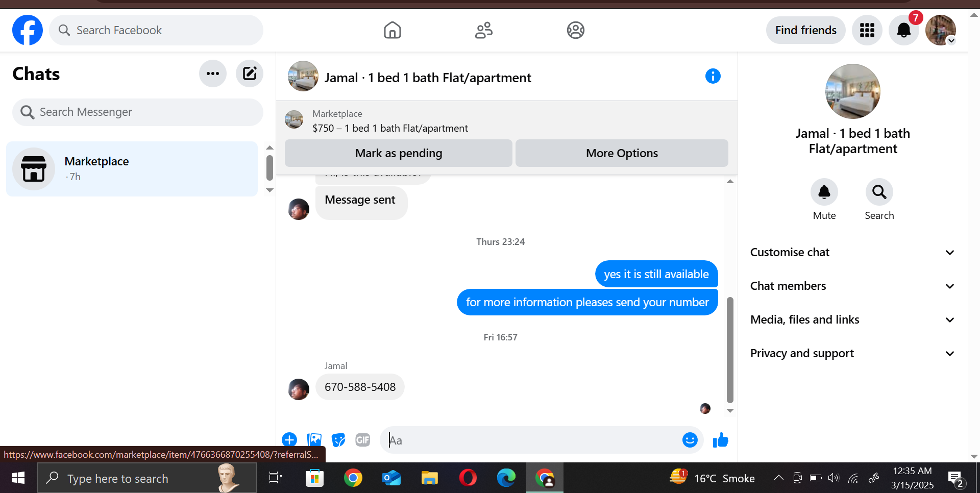The height and width of the screenshot is (493, 980).
Task: Start a new message with compose icon
Action: [250, 73]
